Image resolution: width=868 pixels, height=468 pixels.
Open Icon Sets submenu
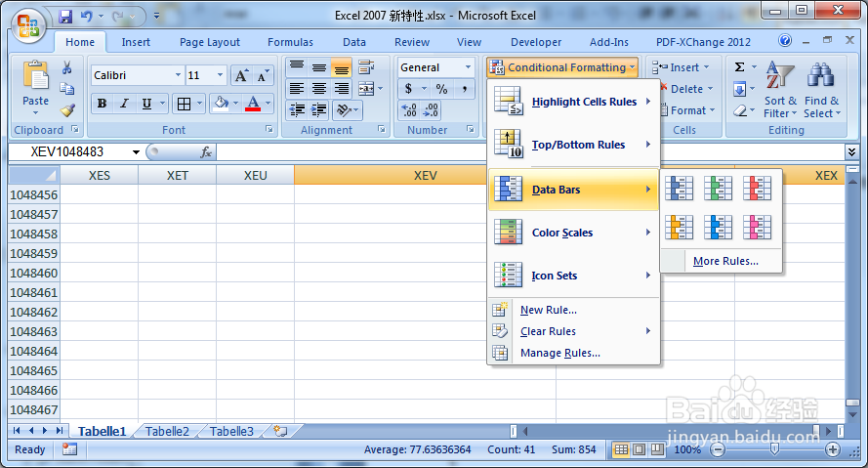point(573,276)
